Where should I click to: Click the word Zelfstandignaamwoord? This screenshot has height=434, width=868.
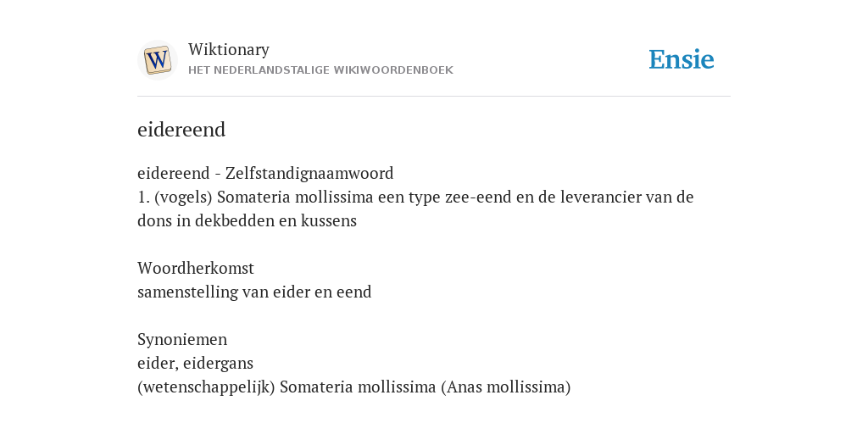[x=309, y=173]
